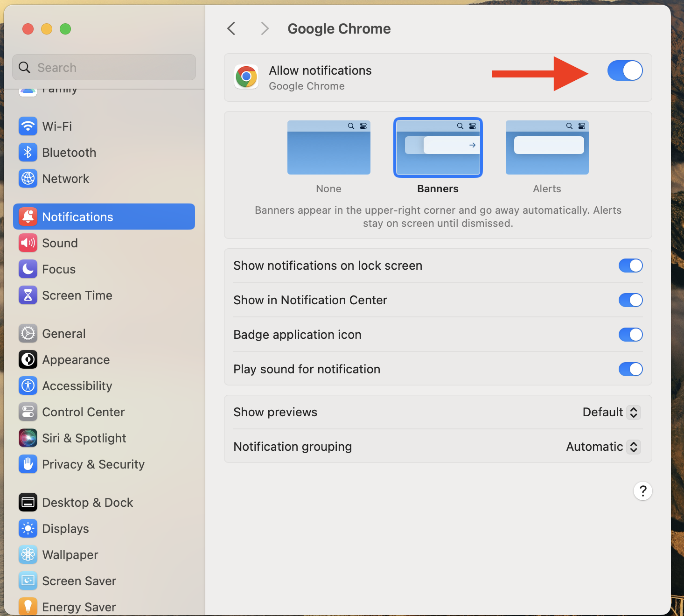Image resolution: width=684 pixels, height=616 pixels.
Task: Open Appearance settings label
Action: pyautogui.click(x=76, y=360)
